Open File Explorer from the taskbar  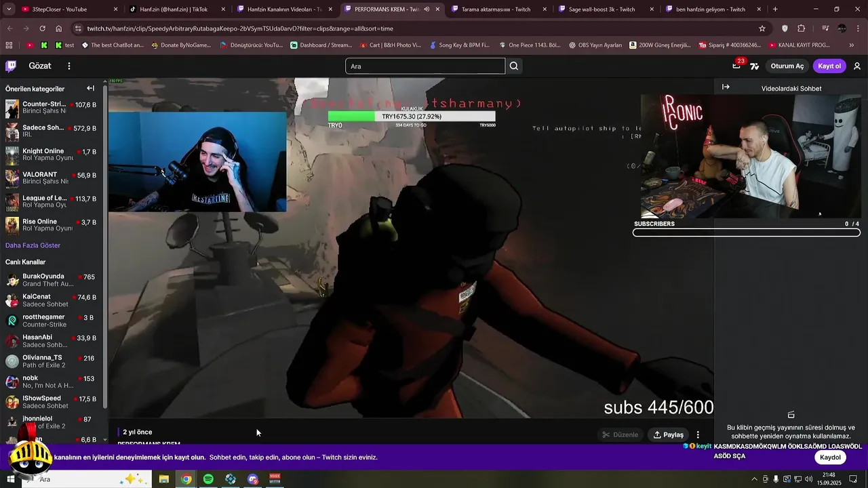tap(163, 479)
